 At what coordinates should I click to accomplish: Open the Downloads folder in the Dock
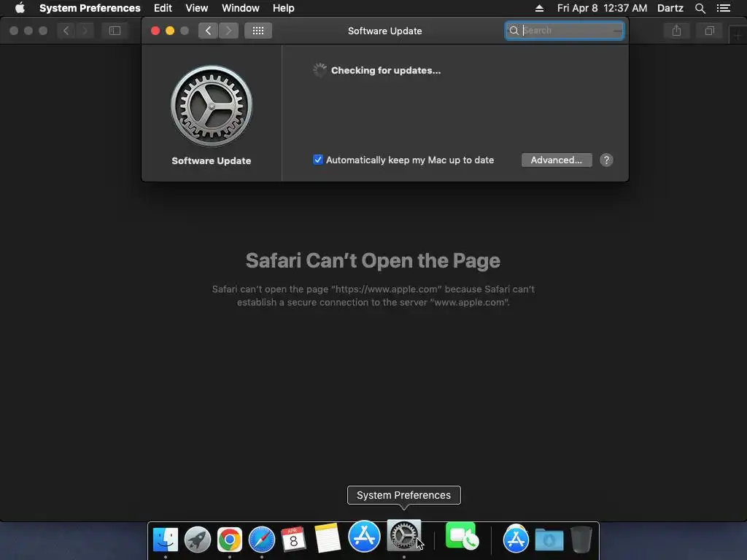[549, 539]
